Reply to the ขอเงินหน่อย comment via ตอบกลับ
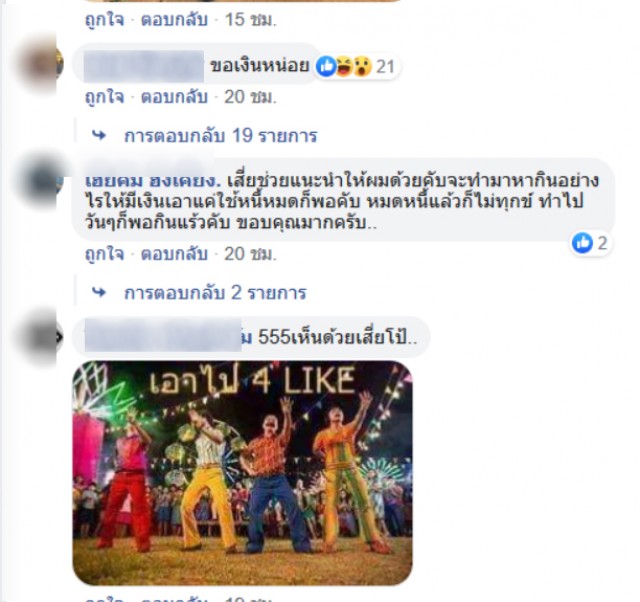The width and height of the screenshot is (640, 602). coord(174,97)
